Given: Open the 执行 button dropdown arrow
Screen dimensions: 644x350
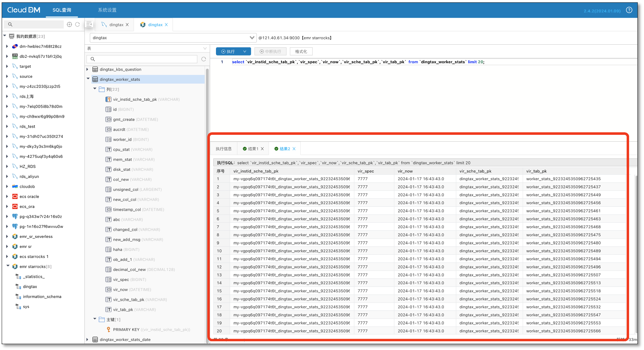Looking at the screenshot, I should [245, 52].
